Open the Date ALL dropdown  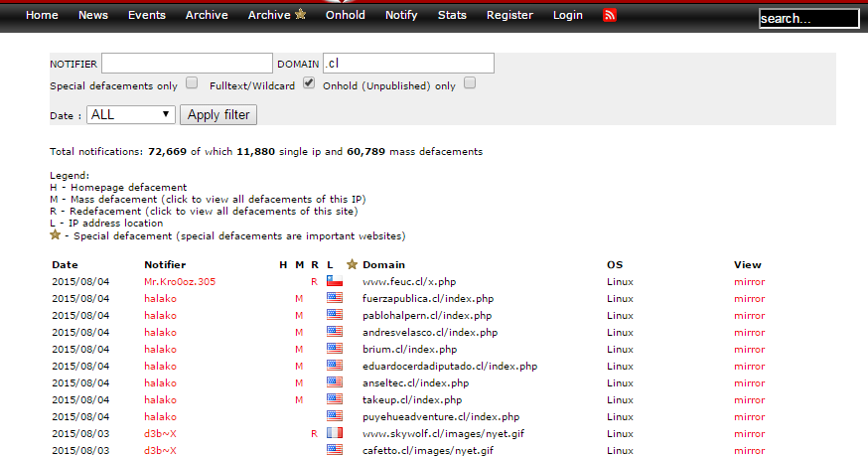click(131, 114)
